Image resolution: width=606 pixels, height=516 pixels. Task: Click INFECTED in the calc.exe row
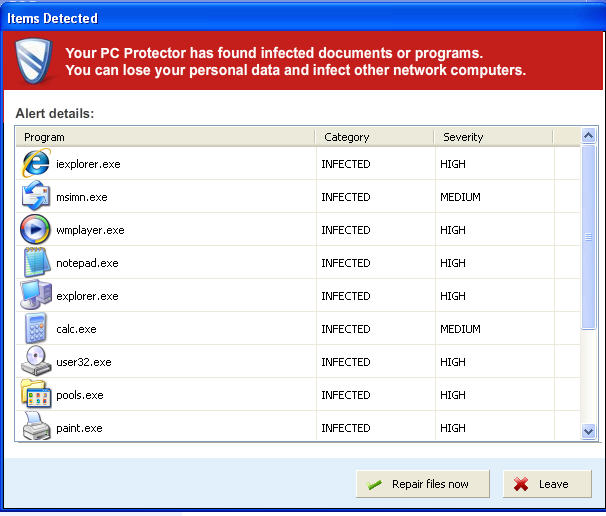tap(346, 329)
